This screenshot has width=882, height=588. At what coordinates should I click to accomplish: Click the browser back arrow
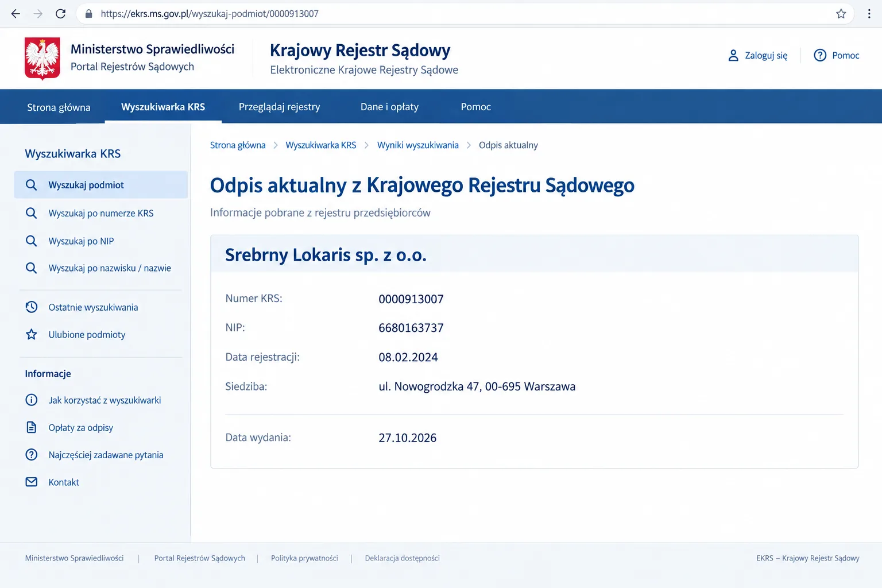16,14
